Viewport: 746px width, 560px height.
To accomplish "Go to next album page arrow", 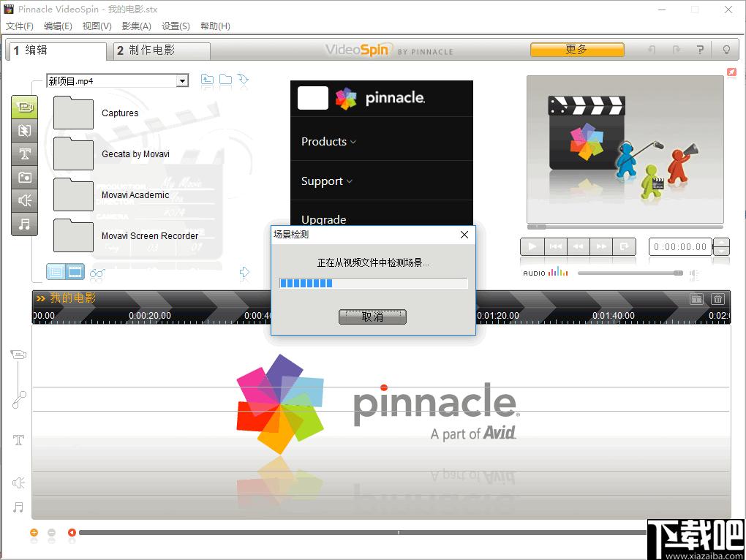I will [244, 273].
